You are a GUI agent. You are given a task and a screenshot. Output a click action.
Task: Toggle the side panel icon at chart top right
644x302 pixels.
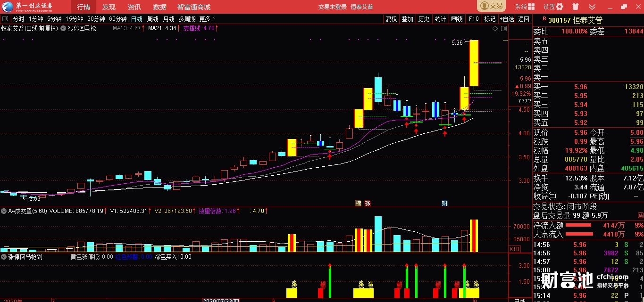click(504, 29)
